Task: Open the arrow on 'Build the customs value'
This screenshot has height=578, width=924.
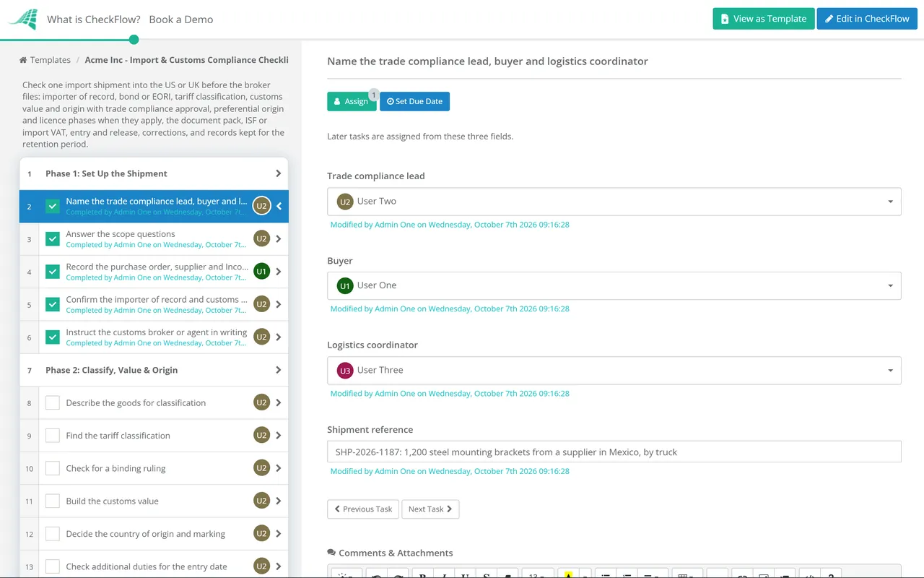Action: click(x=279, y=501)
